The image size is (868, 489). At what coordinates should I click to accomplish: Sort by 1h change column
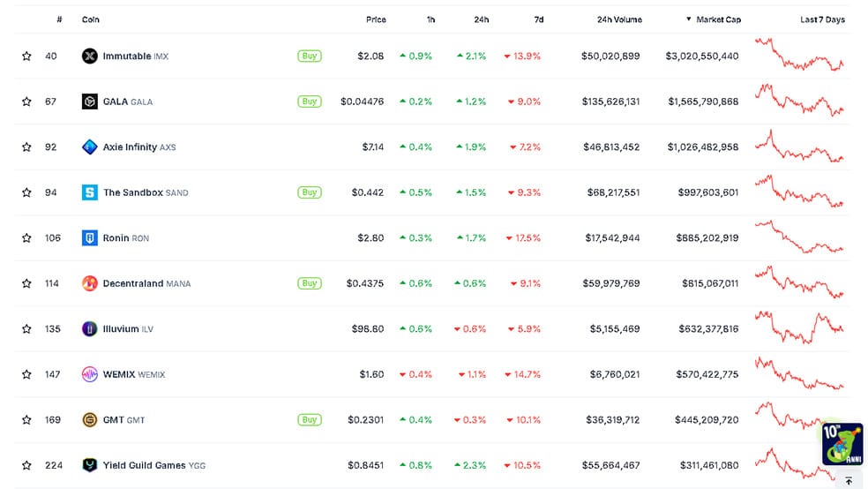430,19
